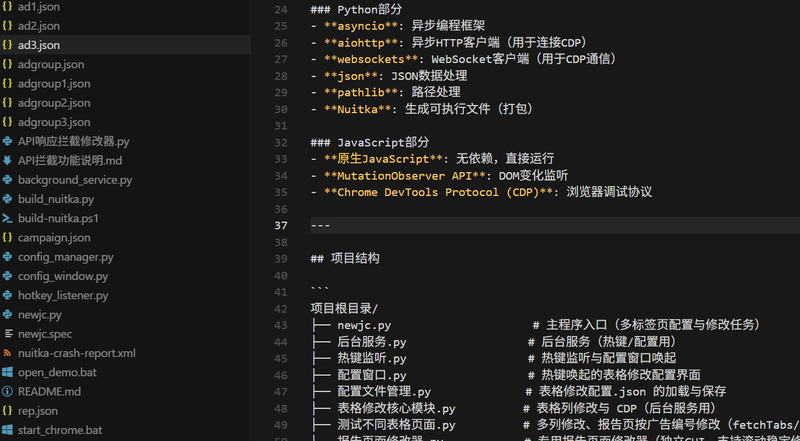Click the Windows icon beside start_chrome.bat
Viewport: 800px width, 441px height.
(x=7, y=430)
